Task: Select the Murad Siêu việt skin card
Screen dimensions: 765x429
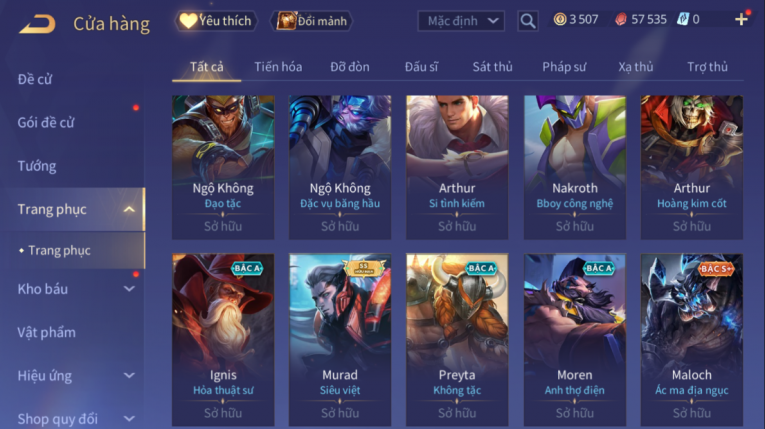Action: (x=340, y=340)
